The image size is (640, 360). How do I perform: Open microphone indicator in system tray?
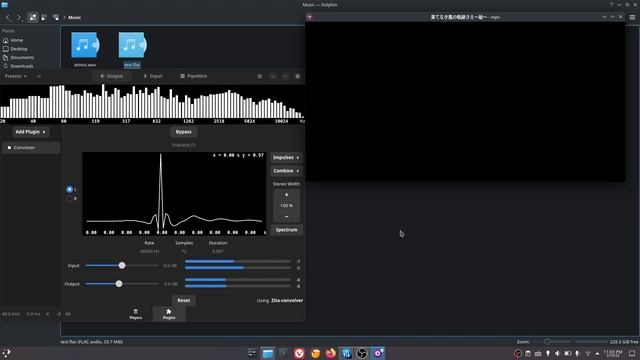coord(577,353)
